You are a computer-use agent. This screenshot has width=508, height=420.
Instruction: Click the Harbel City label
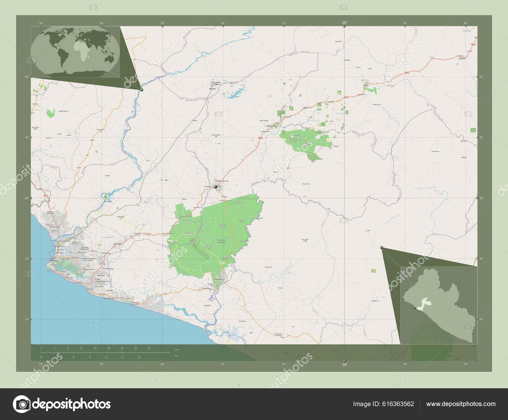click(219, 279)
